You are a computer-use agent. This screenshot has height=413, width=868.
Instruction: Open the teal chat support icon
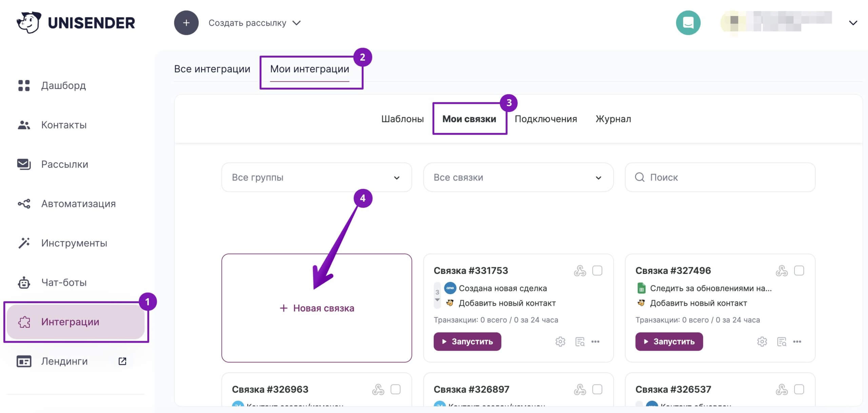point(688,23)
